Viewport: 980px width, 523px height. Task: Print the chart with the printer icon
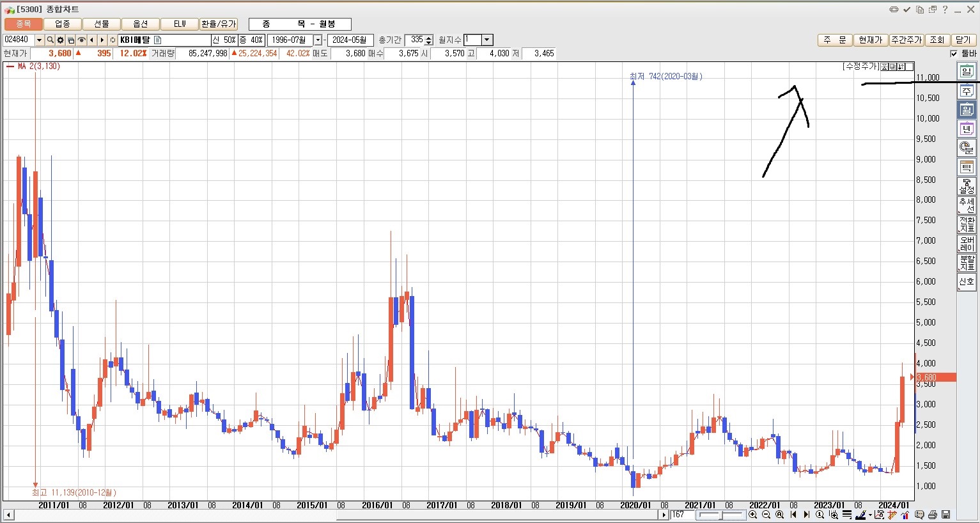(933, 515)
